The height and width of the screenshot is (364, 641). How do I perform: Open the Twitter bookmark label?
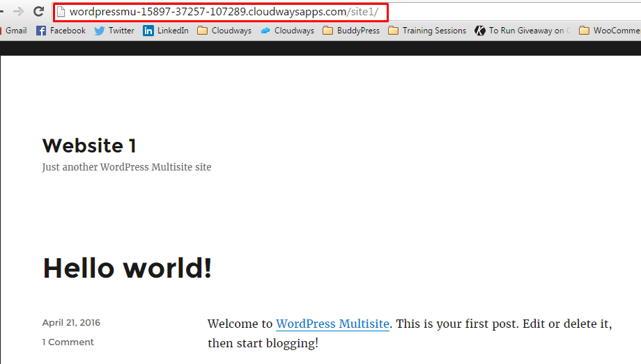(x=121, y=31)
